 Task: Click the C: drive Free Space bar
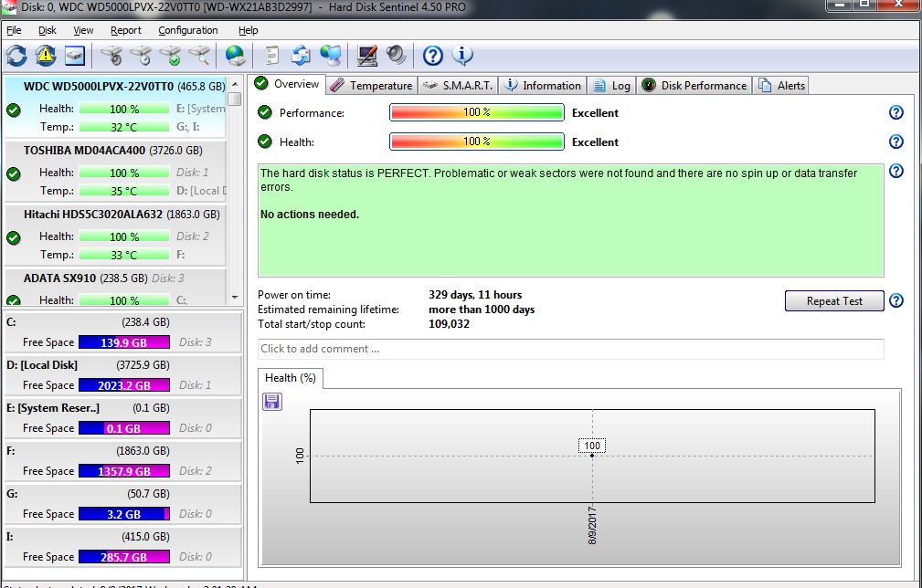(x=123, y=342)
